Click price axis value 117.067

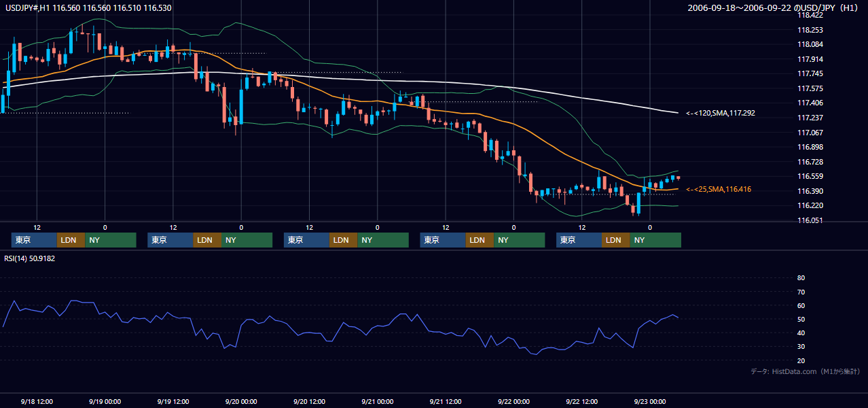(x=810, y=133)
